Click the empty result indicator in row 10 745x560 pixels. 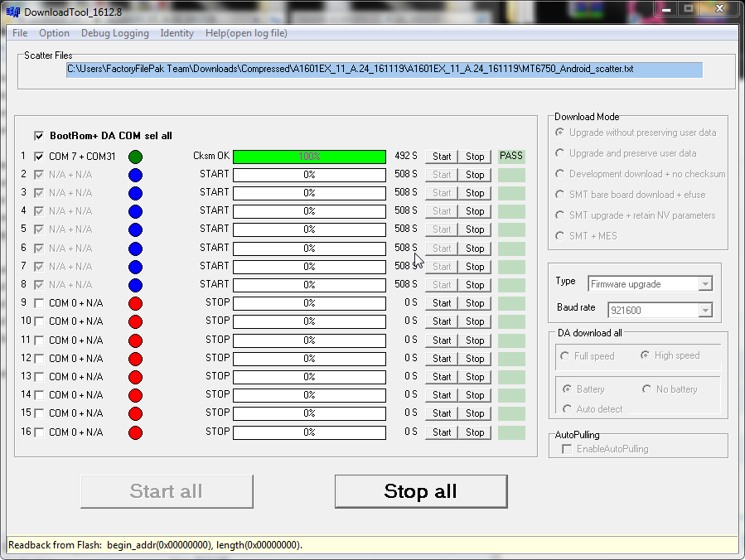point(511,321)
